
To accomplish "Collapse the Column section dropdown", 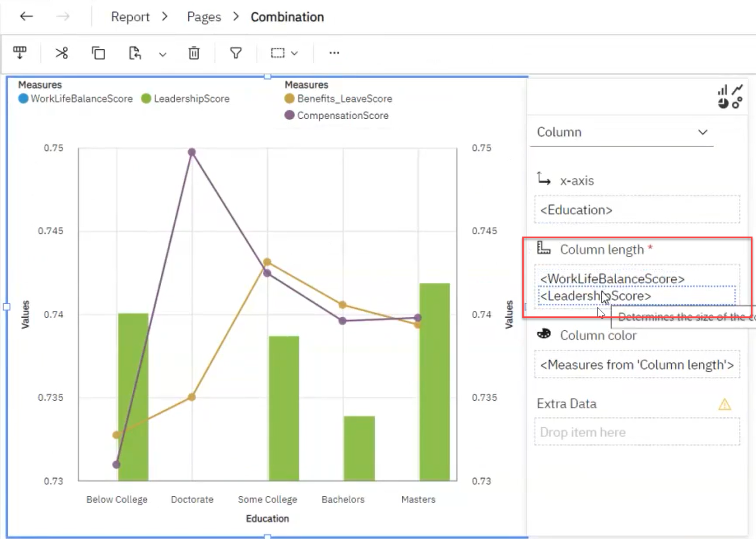I will [x=703, y=132].
